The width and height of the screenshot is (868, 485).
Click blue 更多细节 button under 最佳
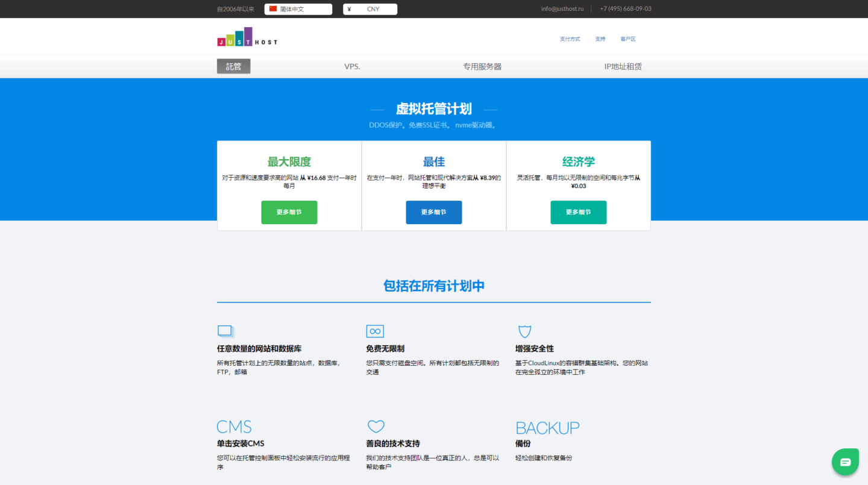coord(433,212)
